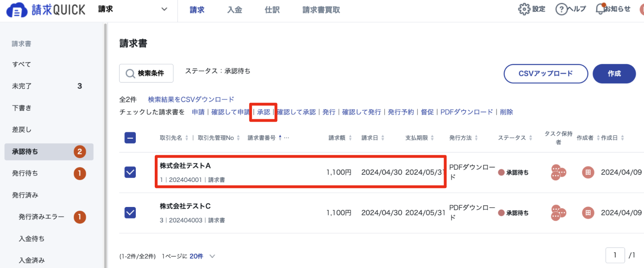Click the sidebar vertical scrollbar
The image size is (644, 268).
tap(105, 146)
